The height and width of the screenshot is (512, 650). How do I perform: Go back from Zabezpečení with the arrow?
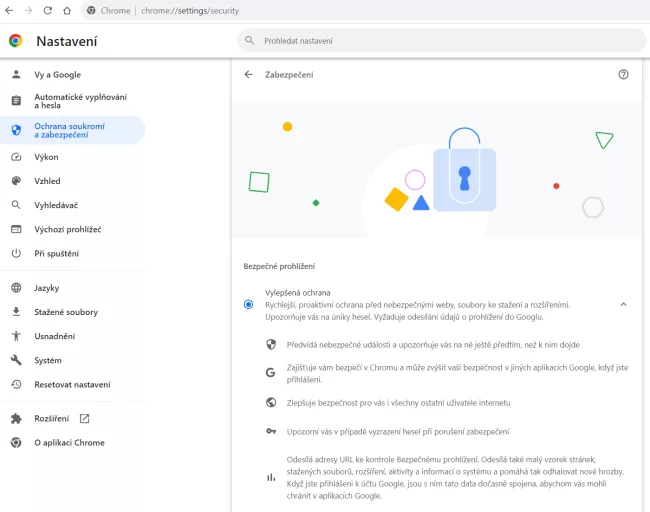tap(248, 74)
